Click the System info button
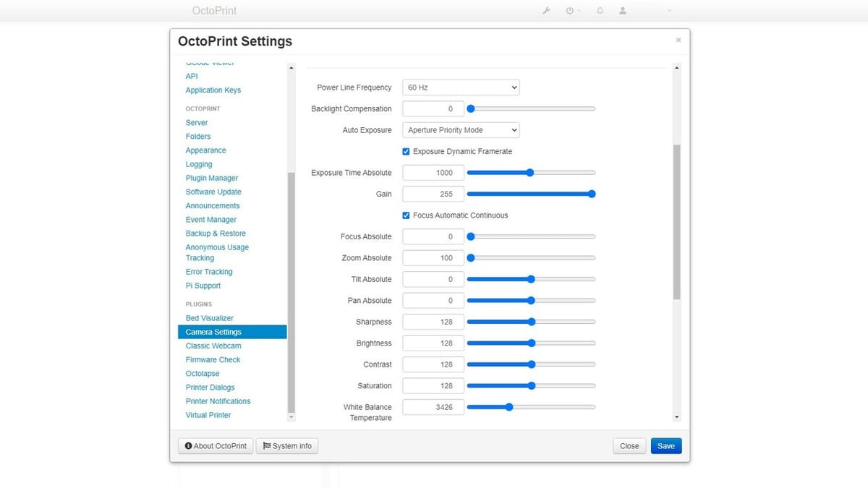The height and width of the screenshot is (488, 868). tap(287, 446)
